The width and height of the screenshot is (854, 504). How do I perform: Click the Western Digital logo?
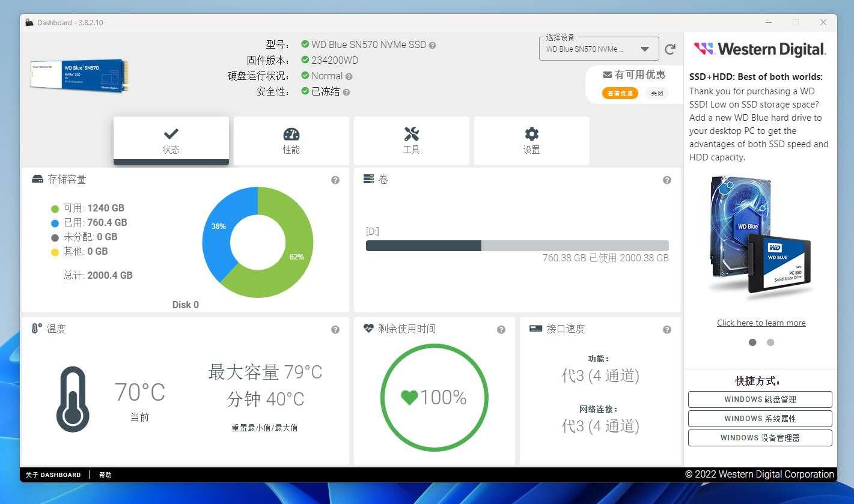pos(760,49)
